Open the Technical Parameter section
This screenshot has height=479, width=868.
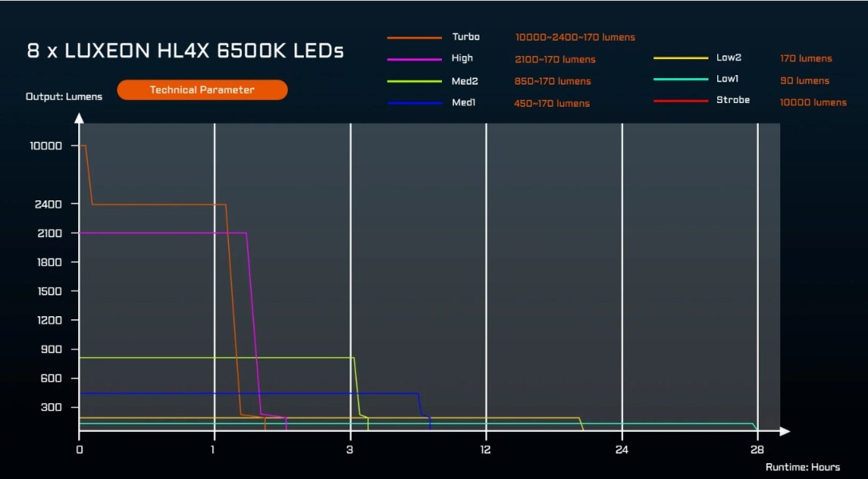(x=202, y=89)
